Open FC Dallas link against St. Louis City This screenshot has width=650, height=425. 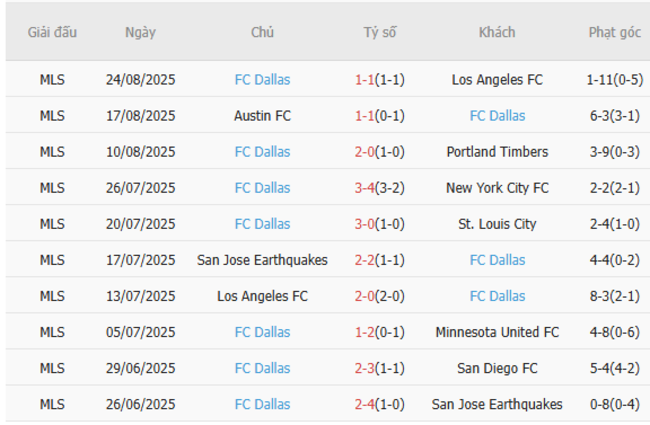pos(262,224)
